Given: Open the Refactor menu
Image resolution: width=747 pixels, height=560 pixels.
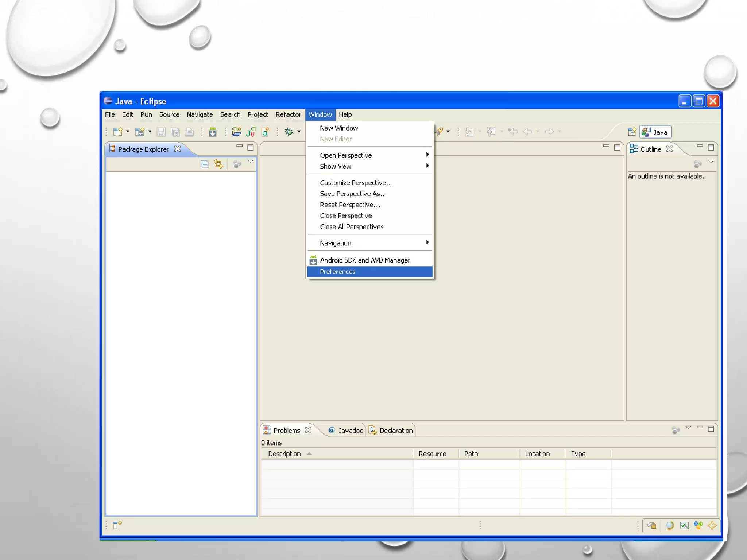Looking at the screenshot, I should (288, 114).
